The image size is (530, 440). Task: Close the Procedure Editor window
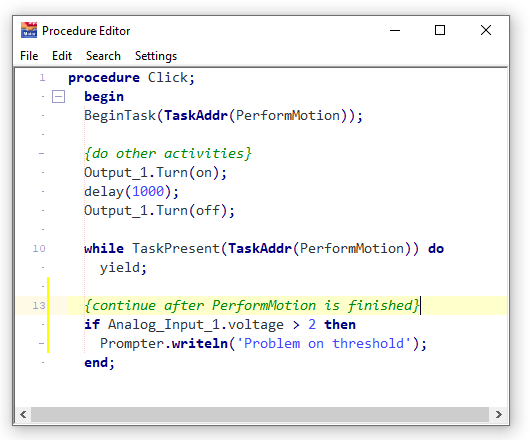click(486, 30)
